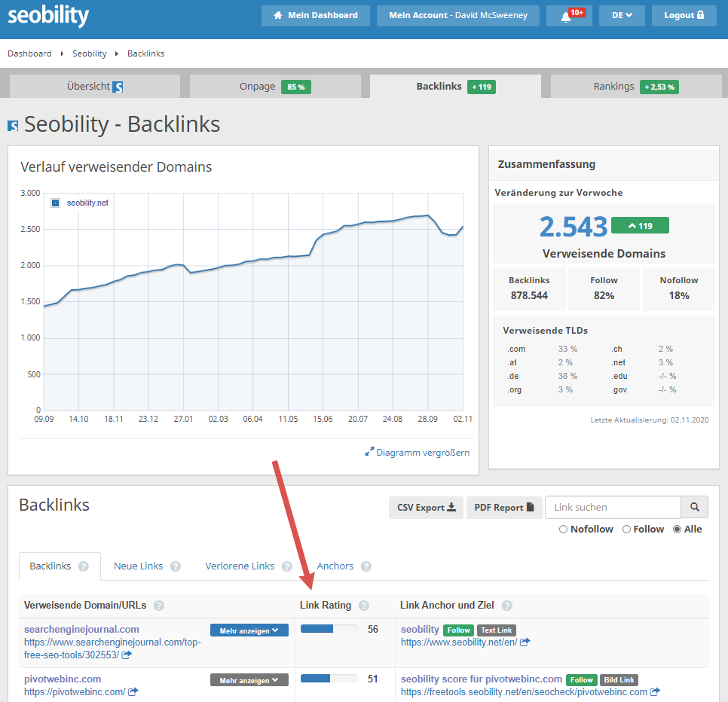Click the help icon next to Anchors

click(366, 566)
